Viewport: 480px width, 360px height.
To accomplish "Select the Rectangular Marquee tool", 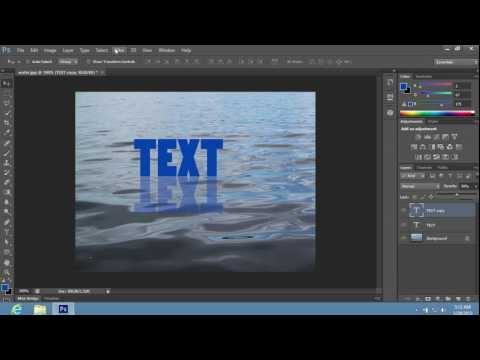I will [7, 94].
